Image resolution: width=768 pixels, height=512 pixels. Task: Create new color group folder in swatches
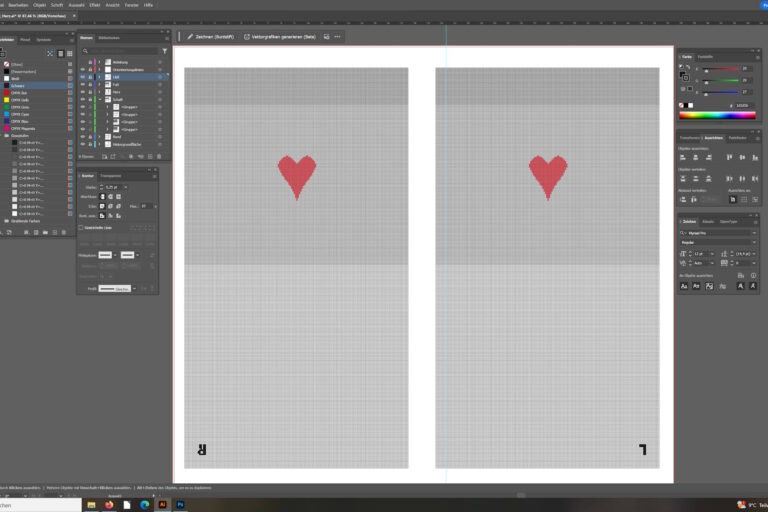[x=45, y=232]
